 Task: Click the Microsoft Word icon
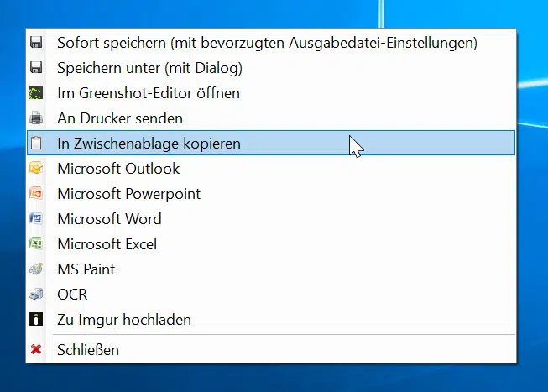pos(36,219)
